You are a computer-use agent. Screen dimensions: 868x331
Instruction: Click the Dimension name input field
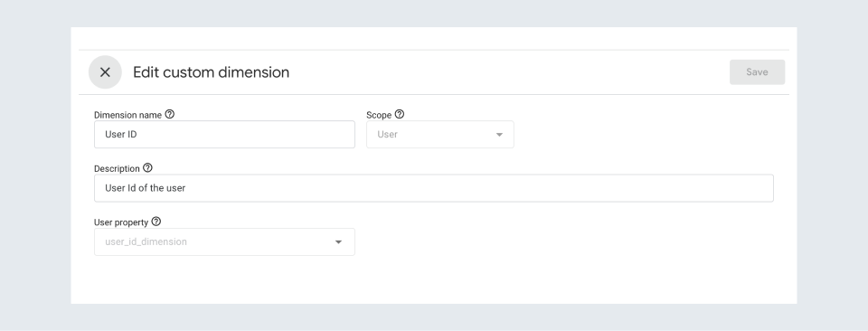click(x=224, y=135)
